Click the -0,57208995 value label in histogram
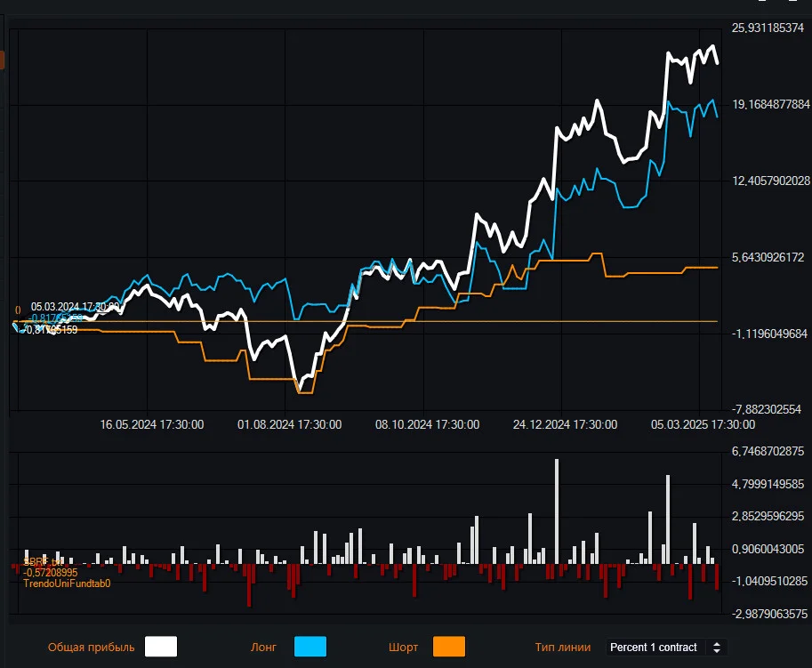The width and height of the screenshot is (812, 668). pyautogui.click(x=50, y=573)
